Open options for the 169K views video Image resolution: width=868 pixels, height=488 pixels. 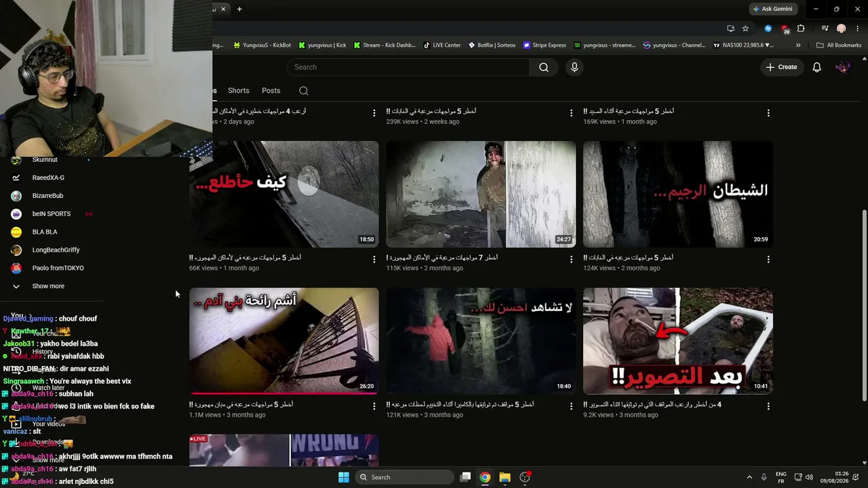tap(768, 113)
